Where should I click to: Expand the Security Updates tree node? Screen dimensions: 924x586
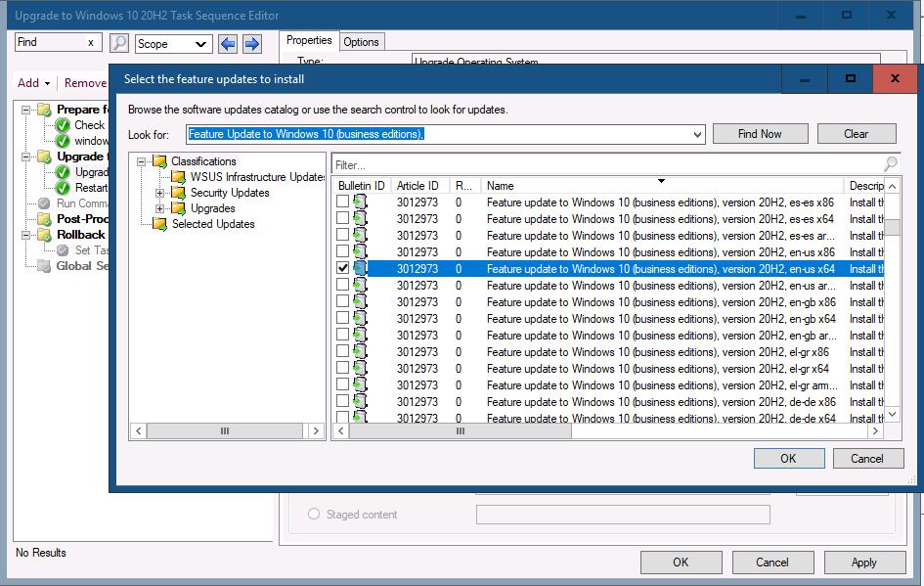click(159, 194)
